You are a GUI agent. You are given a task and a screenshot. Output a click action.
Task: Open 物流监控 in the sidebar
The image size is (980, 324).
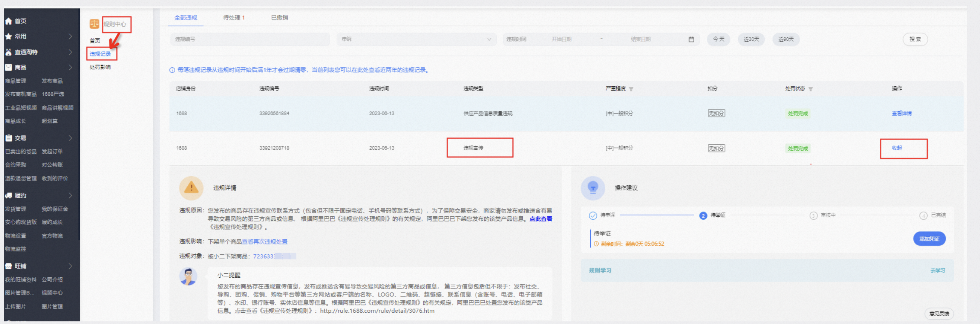tap(15, 249)
